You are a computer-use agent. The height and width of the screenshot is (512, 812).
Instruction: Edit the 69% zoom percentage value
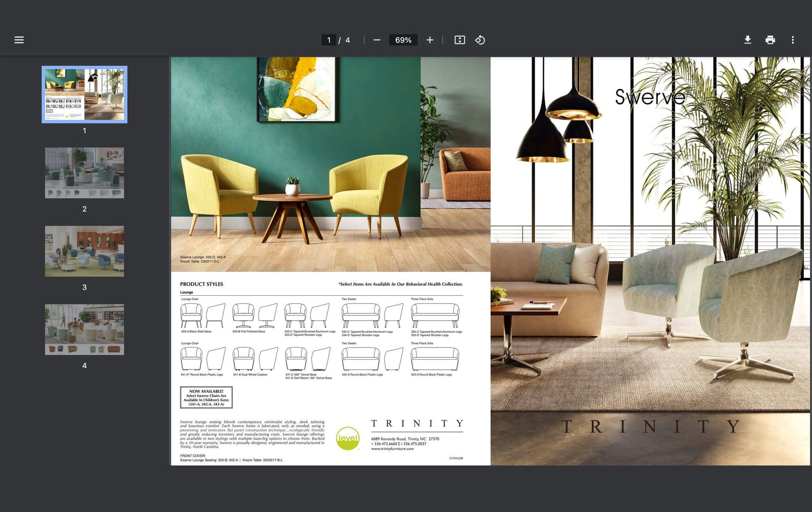click(402, 40)
